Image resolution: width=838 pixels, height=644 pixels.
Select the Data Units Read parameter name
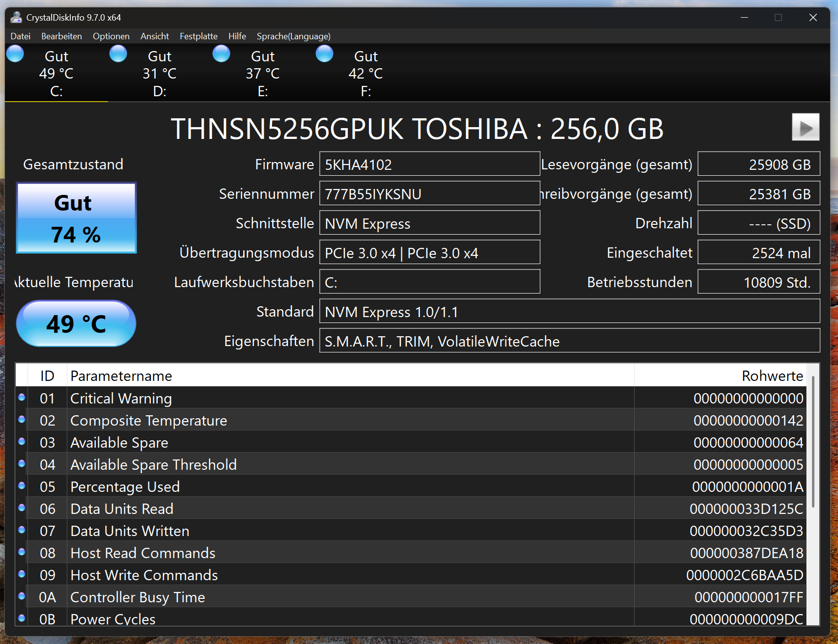[122, 509]
